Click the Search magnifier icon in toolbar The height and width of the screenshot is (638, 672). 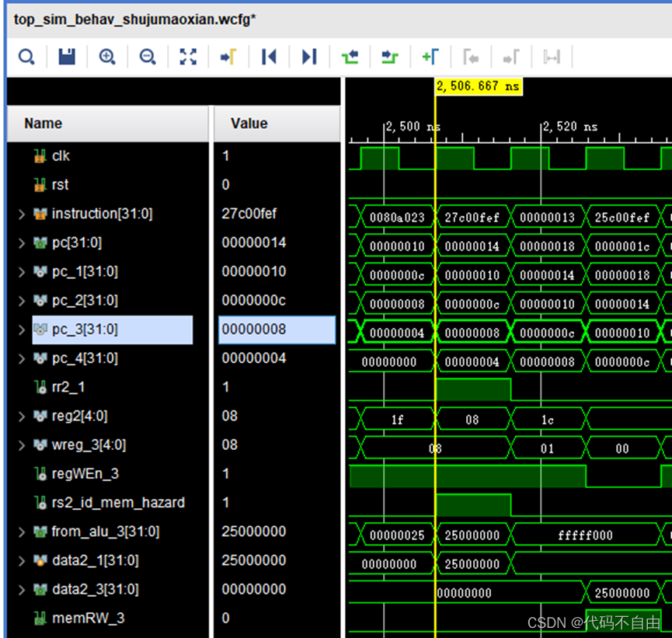pyautogui.click(x=26, y=57)
